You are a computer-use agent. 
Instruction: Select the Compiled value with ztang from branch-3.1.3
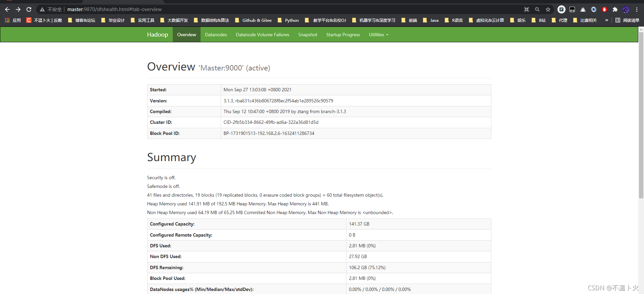[285, 111]
